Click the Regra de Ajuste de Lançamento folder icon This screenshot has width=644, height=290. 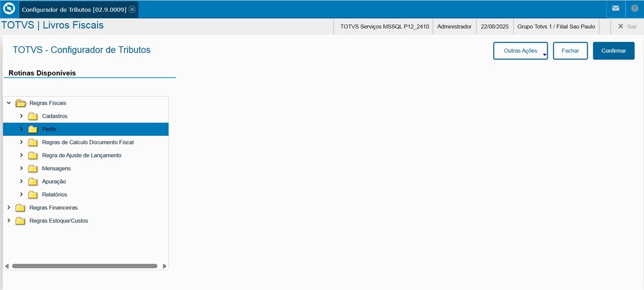tap(33, 156)
